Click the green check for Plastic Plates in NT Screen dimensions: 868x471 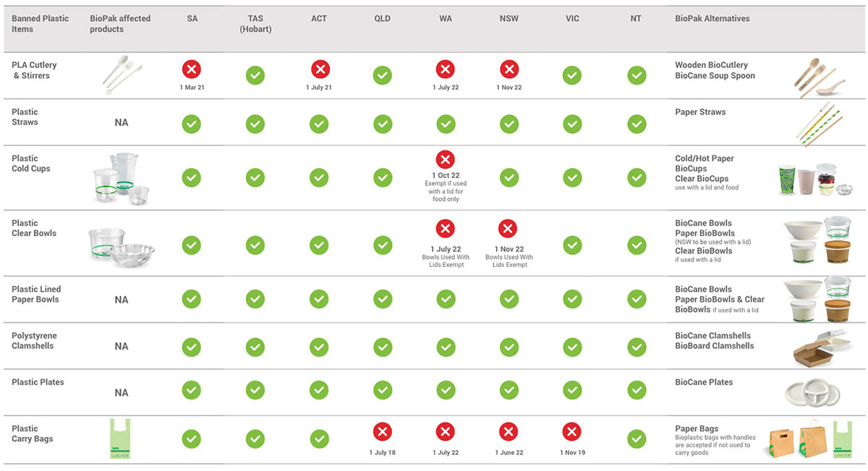637,390
